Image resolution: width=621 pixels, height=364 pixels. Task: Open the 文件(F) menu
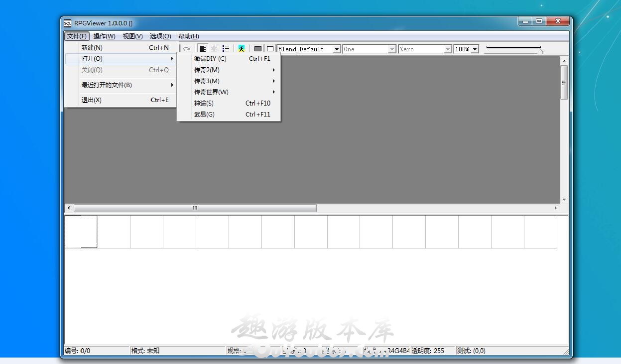[77, 36]
